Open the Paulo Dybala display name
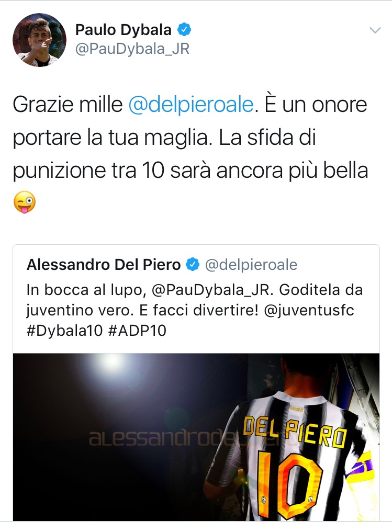Viewport: 392px width, 532px height. pos(123,30)
